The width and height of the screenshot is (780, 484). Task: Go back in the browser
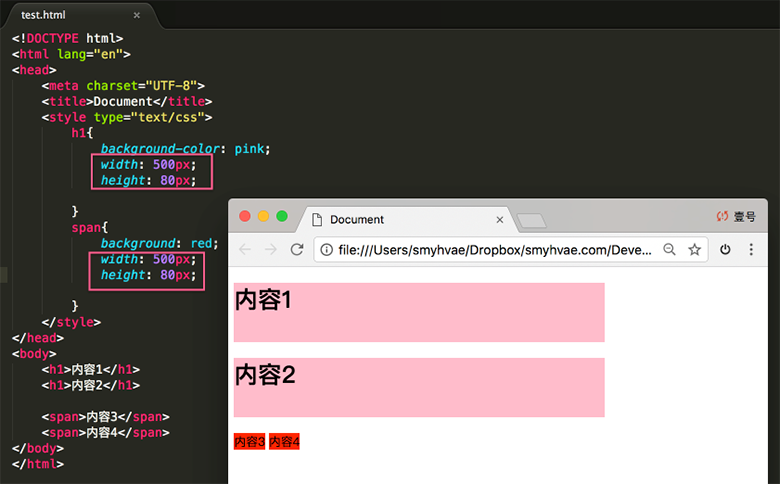pos(245,249)
